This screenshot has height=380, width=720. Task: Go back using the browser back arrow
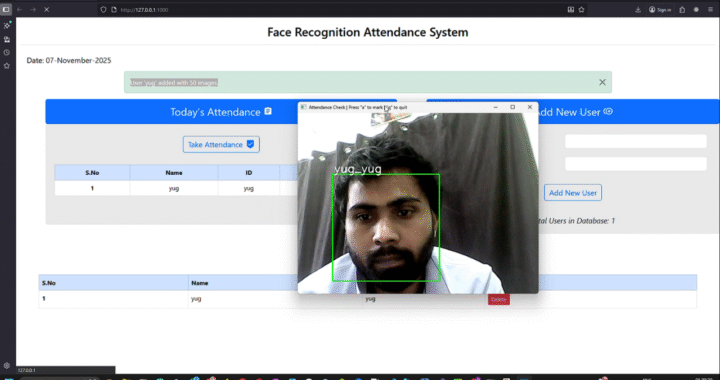(20, 9)
